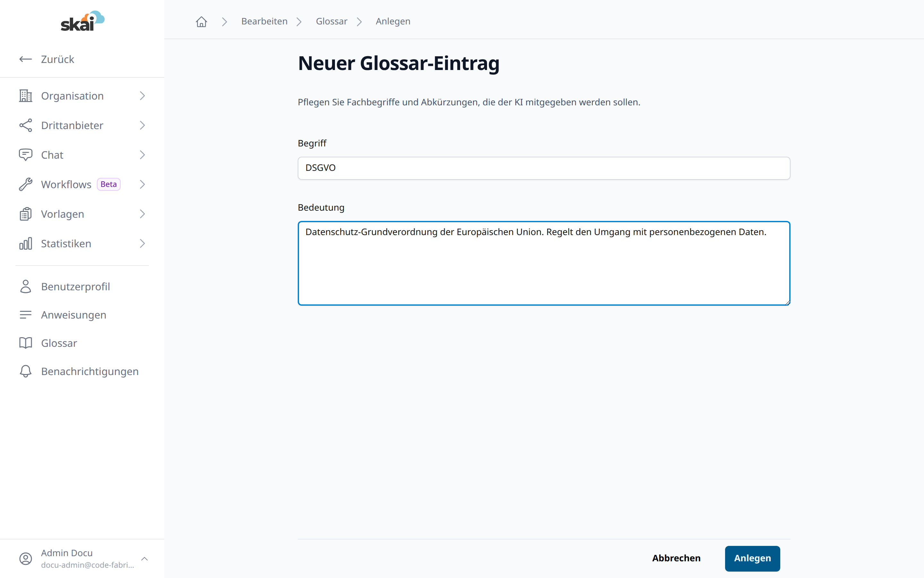Viewport: 924px width, 578px height.
Task: Click the Chat speech bubble icon
Action: tap(26, 155)
